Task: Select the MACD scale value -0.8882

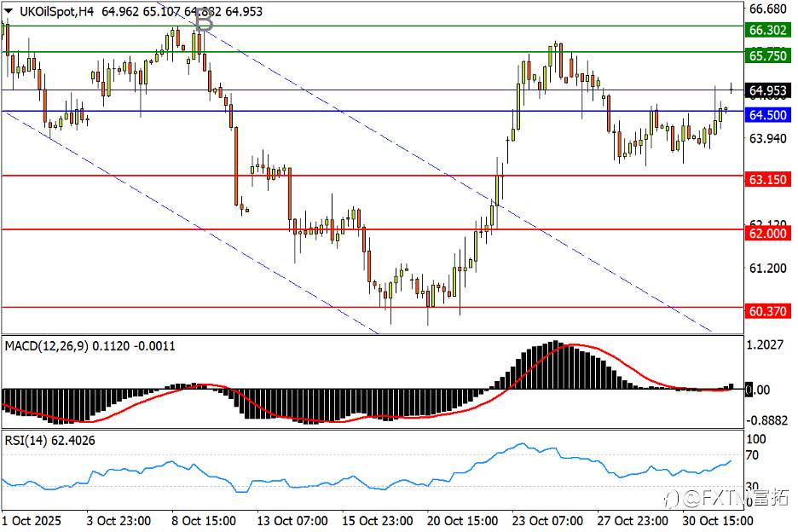Action: [x=767, y=420]
